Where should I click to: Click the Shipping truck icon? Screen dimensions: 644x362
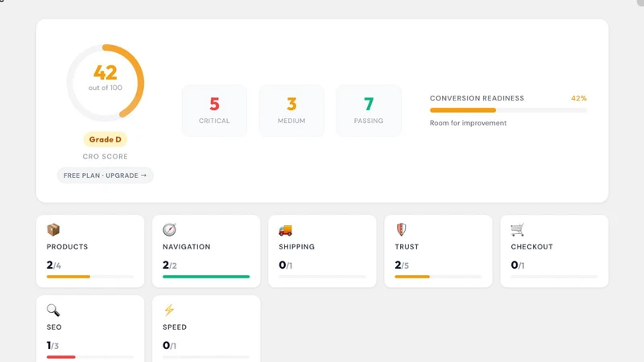tap(286, 230)
